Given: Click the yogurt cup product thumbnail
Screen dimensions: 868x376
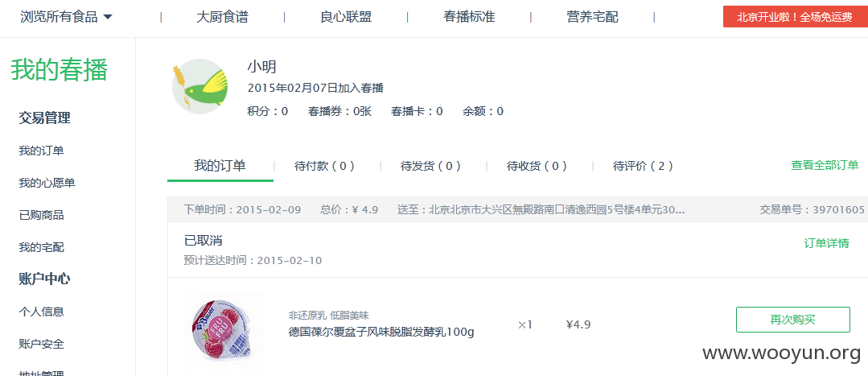Looking at the screenshot, I should pyautogui.click(x=224, y=331).
